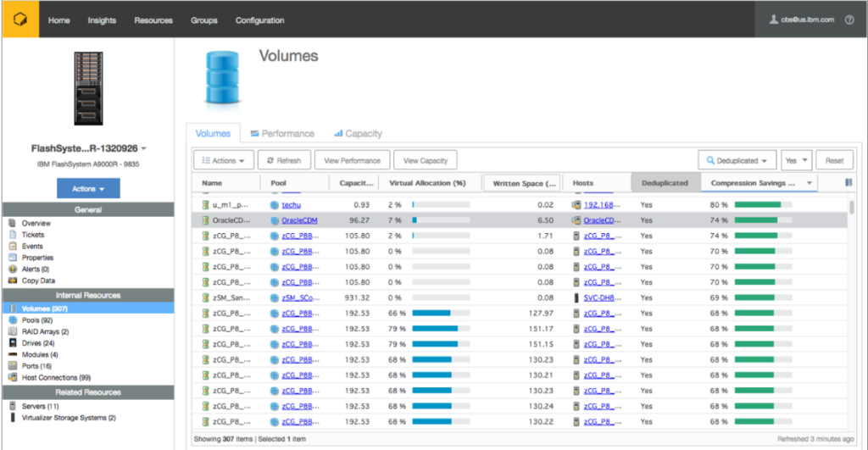This screenshot has height=450, width=868.
Task: Click the Ports (16) icon
Action: [x=12, y=366]
